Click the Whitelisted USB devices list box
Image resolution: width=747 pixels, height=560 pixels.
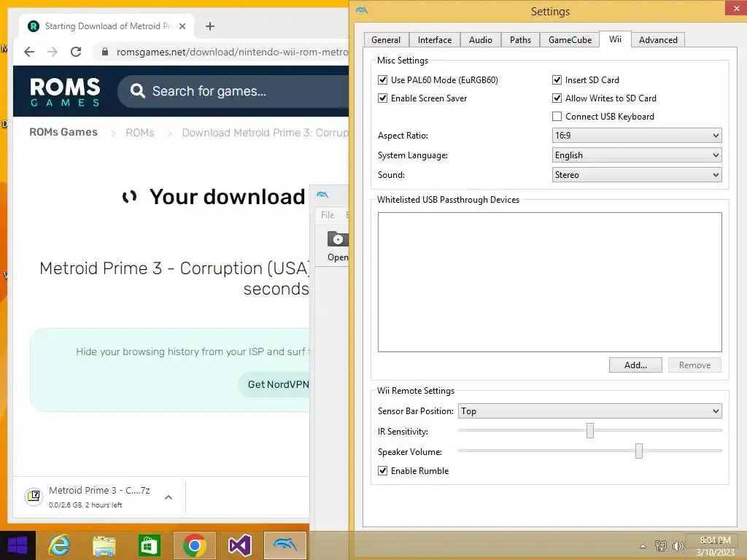(x=550, y=282)
